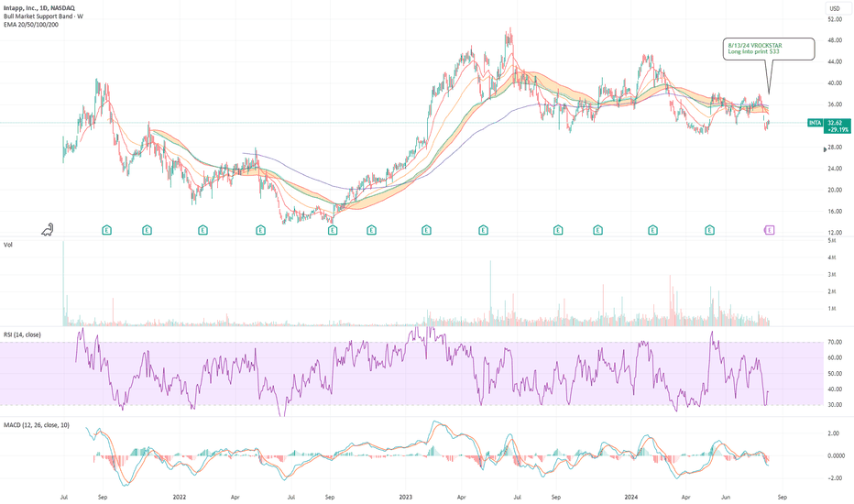854x504 pixels.
Task: Click the small arrow at 28.00 on the price axis
Action: point(825,149)
